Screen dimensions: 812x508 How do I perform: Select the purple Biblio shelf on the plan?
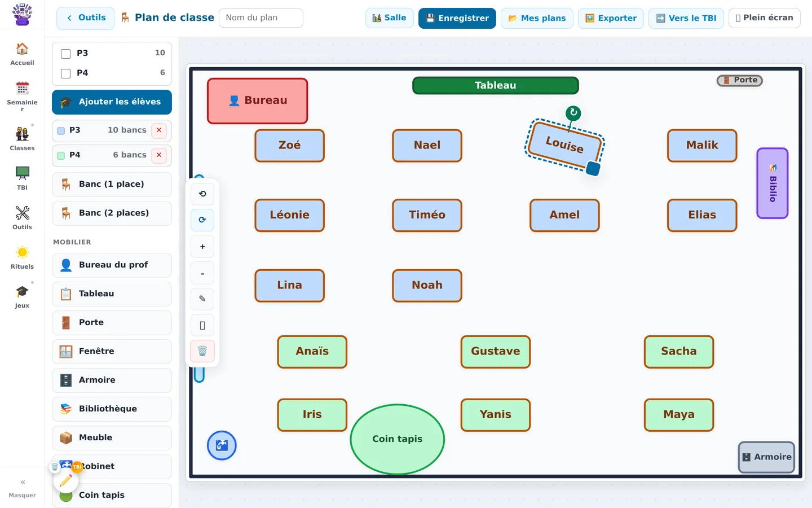[x=773, y=183]
